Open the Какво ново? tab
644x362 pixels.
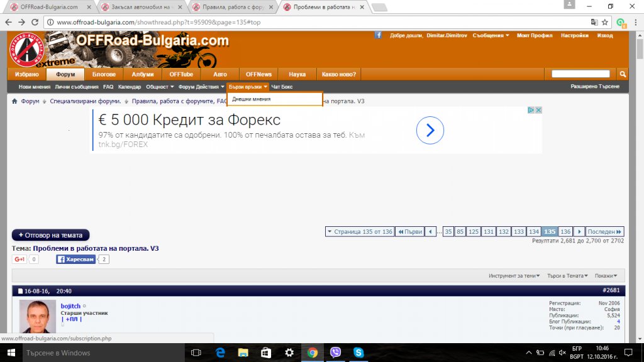click(x=339, y=74)
